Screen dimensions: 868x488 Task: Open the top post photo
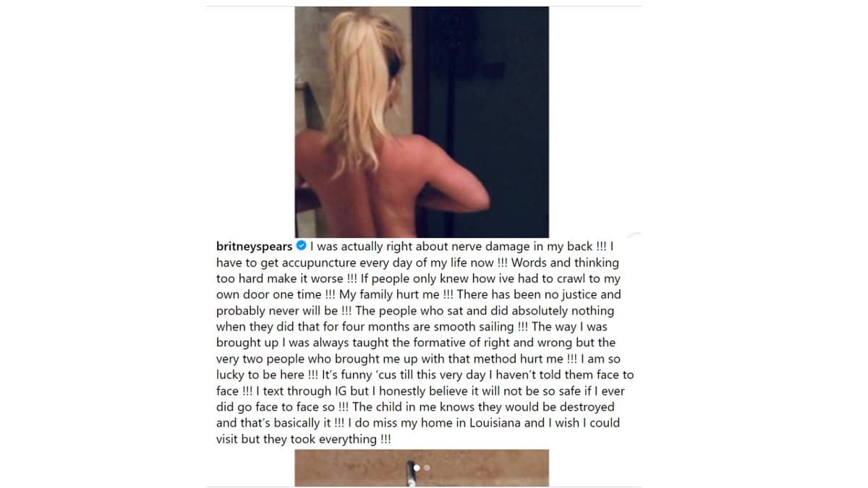point(422,122)
